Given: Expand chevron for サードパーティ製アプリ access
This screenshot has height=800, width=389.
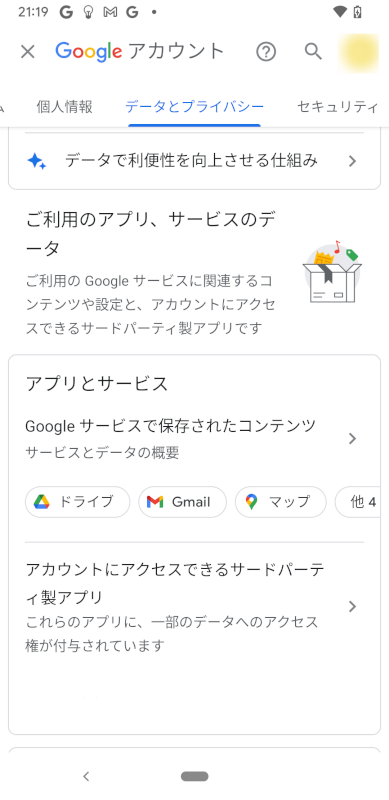Looking at the screenshot, I should 352,606.
